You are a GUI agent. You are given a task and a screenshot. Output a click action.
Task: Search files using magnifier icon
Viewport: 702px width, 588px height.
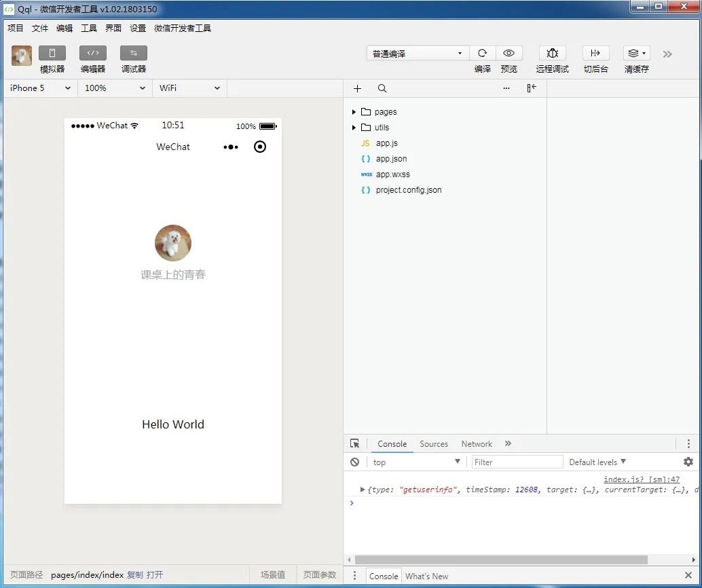click(382, 88)
